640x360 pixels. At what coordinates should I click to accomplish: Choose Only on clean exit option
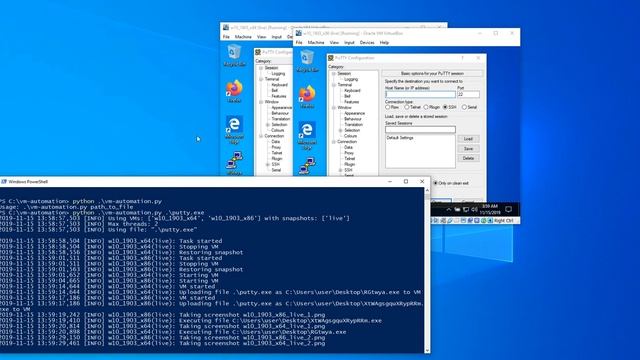tap(451, 183)
